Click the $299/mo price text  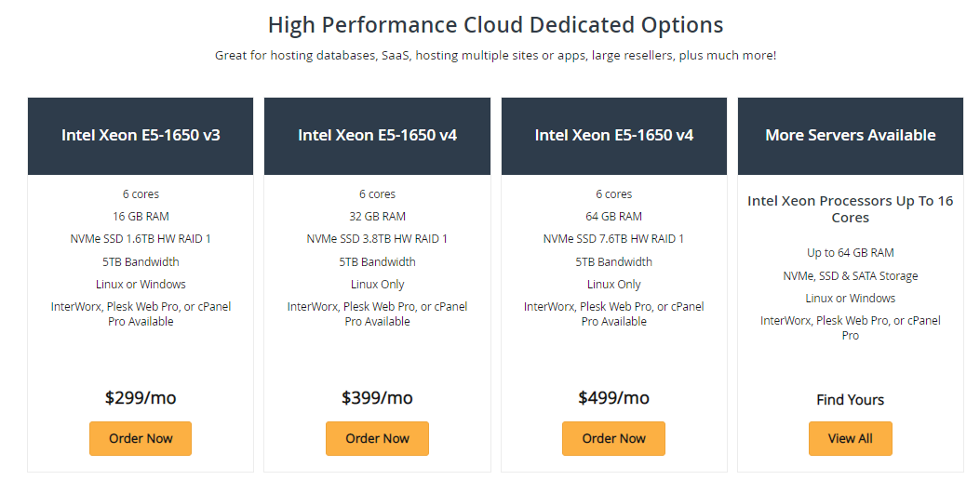(x=141, y=398)
